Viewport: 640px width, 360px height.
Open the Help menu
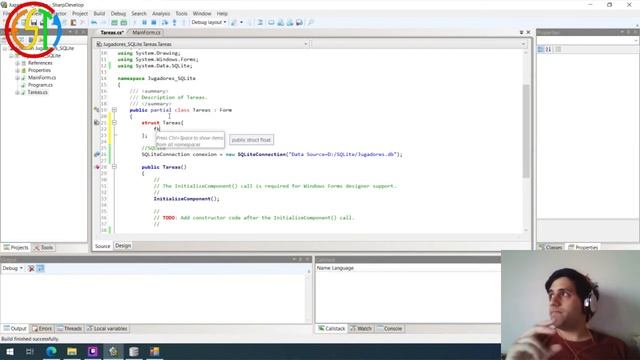coord(222,13)
